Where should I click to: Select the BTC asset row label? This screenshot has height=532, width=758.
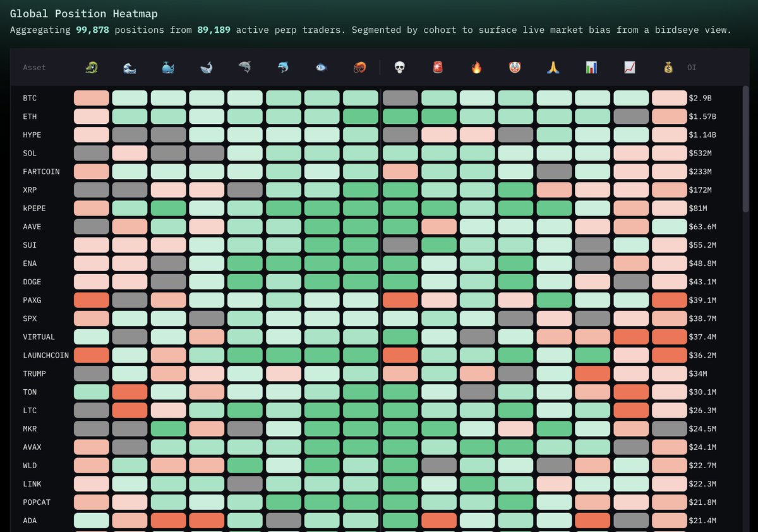[x=30, y=99]
